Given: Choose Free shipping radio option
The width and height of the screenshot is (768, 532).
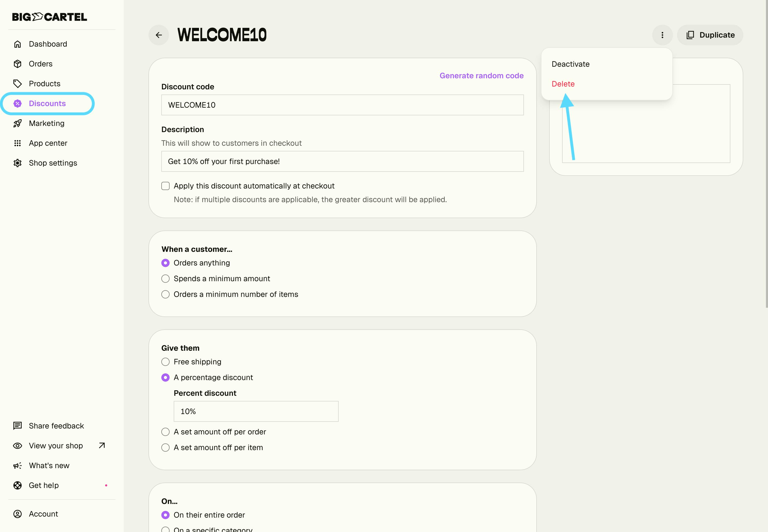Looking at the screenshot, I should [165, 362].
